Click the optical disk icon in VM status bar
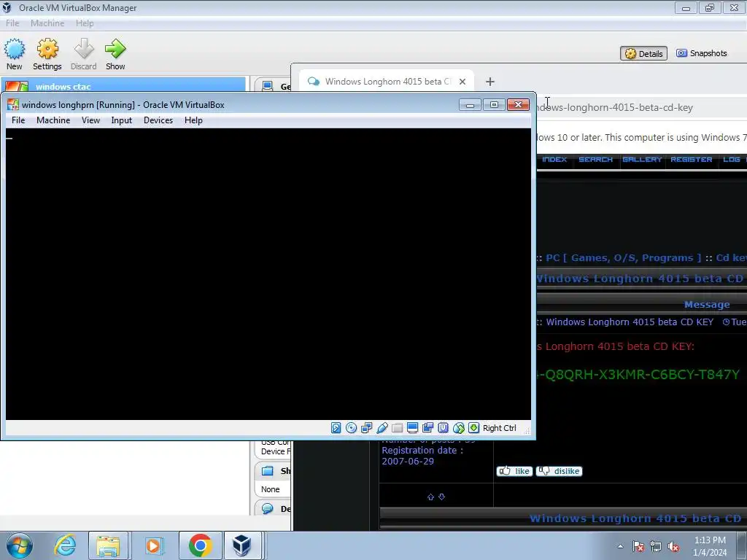The width and height of the screenshot is (747, 560). coord(351,427)
